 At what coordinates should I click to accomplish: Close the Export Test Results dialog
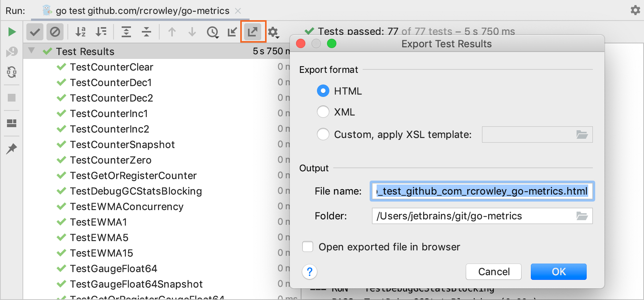(301, 43)
